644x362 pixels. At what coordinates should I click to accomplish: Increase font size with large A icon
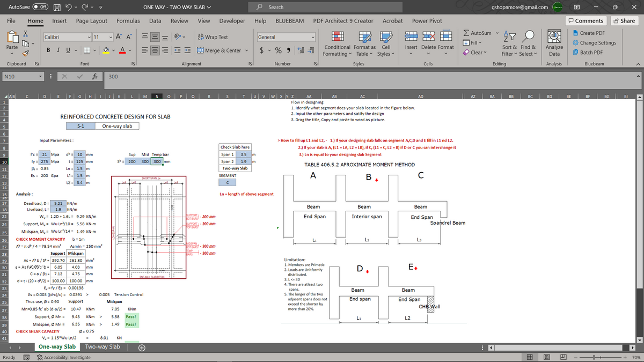[118, 37]
